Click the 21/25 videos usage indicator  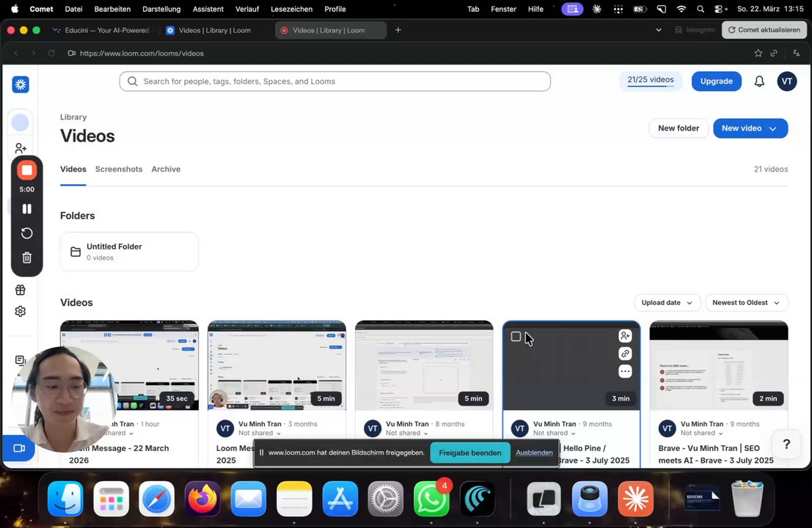click(651, 80)
